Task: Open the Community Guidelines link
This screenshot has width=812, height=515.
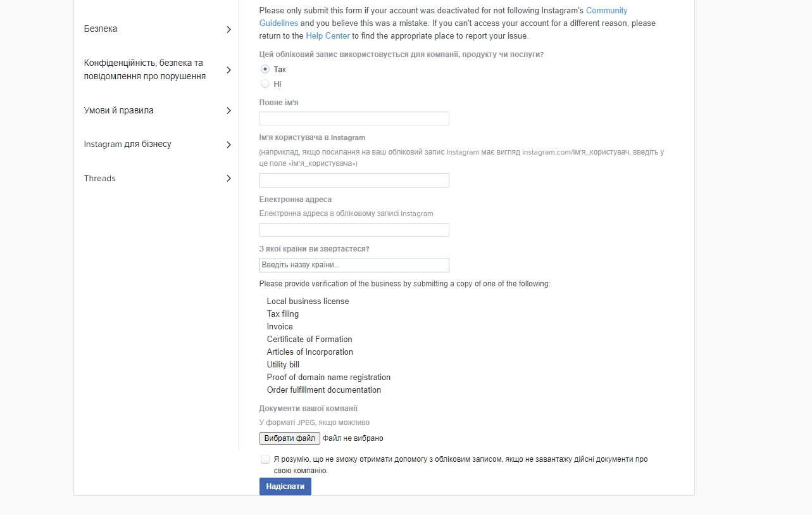Action: 606,11
